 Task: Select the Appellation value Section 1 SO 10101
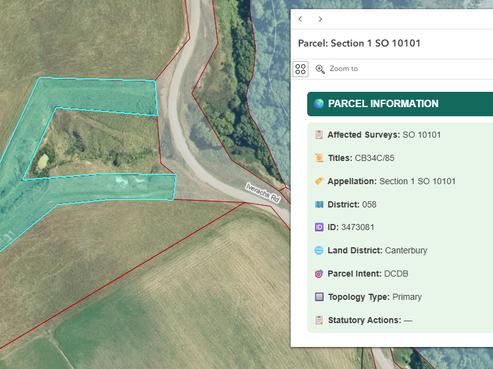tap(417, 181)
